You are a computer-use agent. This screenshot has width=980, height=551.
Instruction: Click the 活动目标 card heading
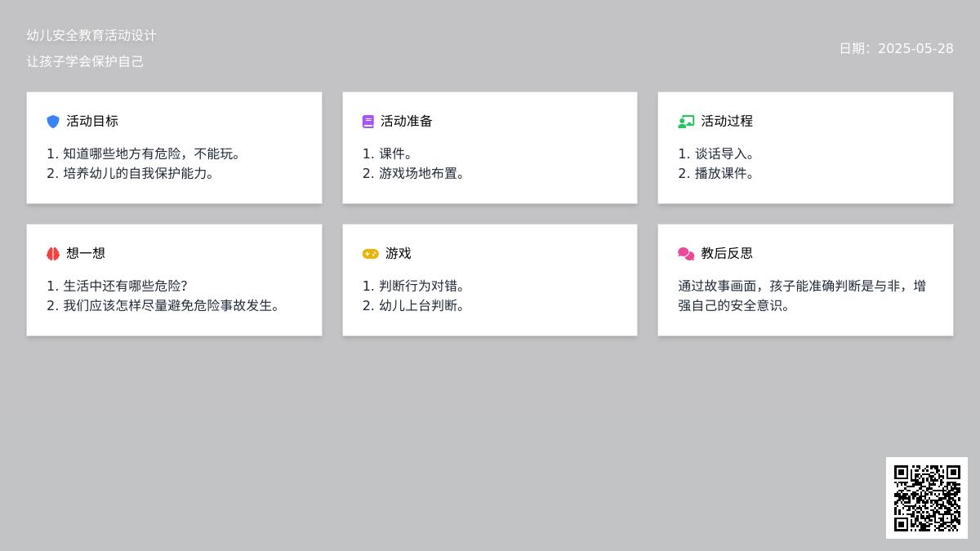pyautogui.click(x=92, y=121)
